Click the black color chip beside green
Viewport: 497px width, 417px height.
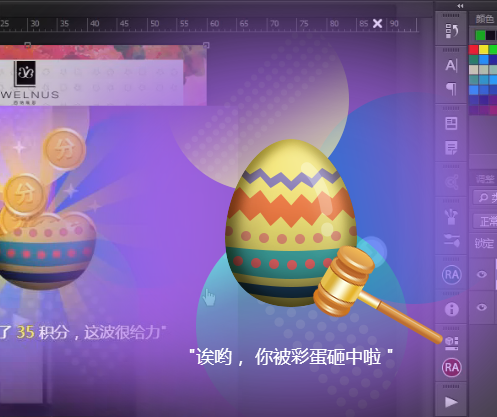click(490, 35)
